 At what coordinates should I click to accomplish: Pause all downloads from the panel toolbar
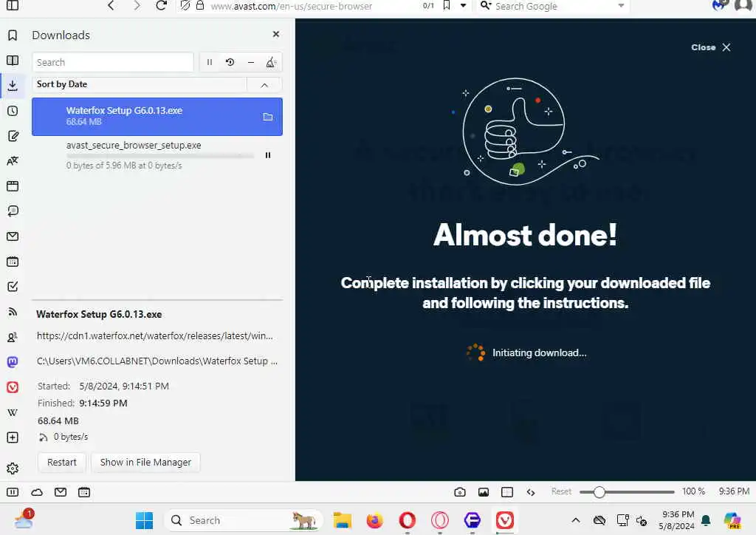click(209, 62)
